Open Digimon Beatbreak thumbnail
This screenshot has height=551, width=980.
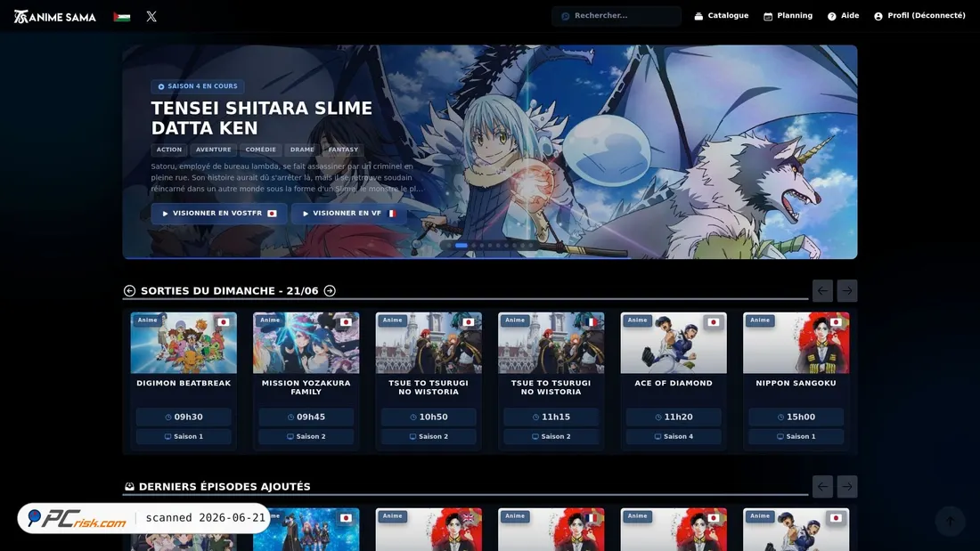[x=184, y=343]
